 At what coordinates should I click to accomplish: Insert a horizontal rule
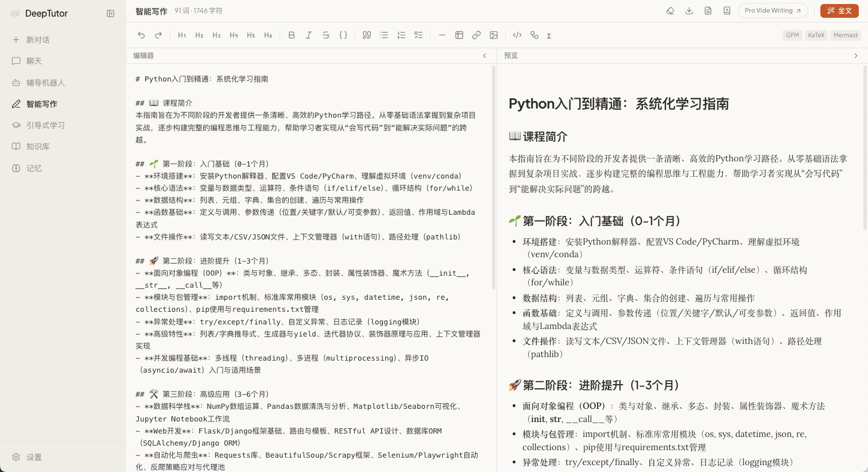click(x=441, y=35)
